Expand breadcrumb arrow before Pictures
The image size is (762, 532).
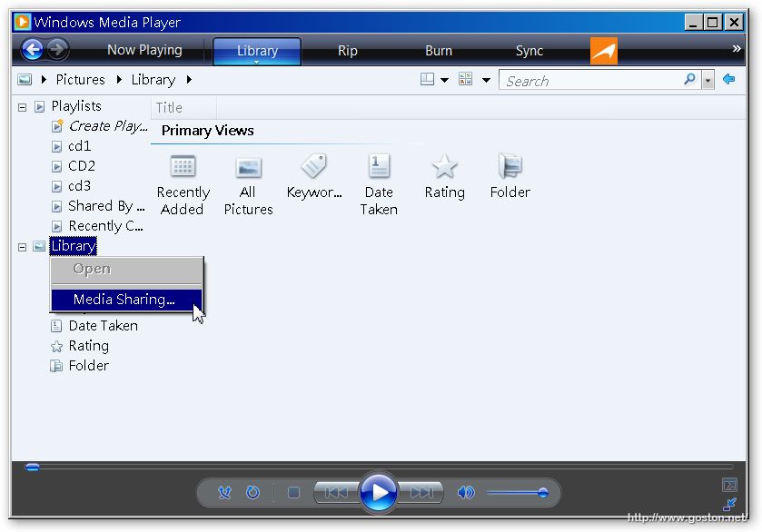click(x=44, y=79)
